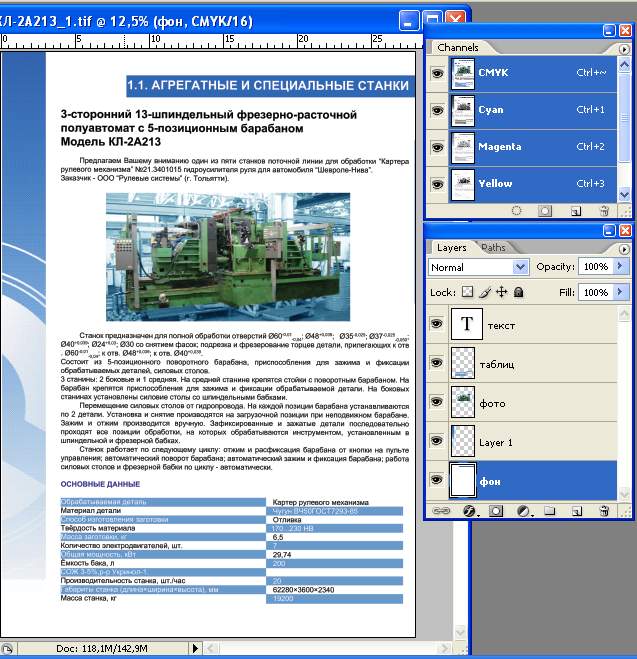The height and width of the screenshot is (659, 637).
Task: Select the фото layer
Action: click(x=533, y=402)
